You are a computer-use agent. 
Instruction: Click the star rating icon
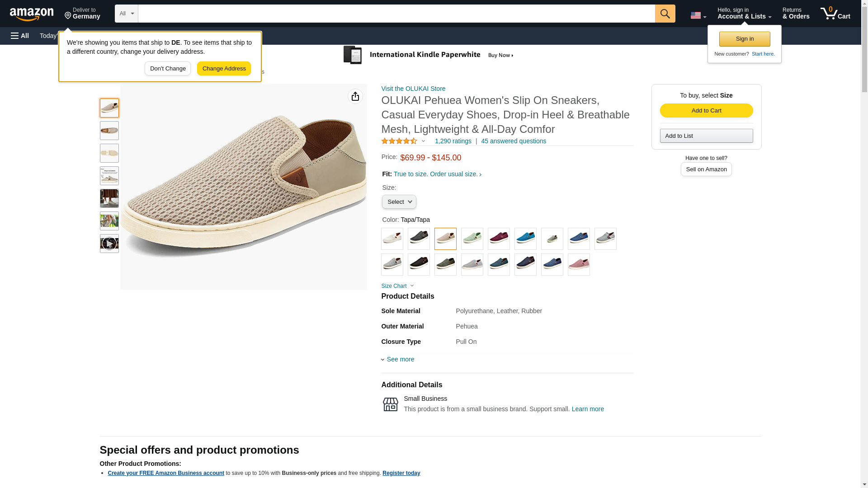[399, 141]
